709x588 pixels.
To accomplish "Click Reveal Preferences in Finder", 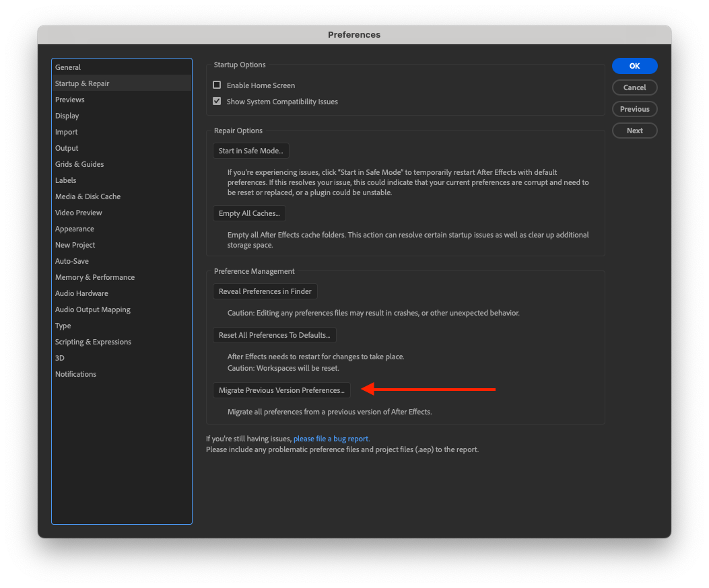I will (265, 291).
